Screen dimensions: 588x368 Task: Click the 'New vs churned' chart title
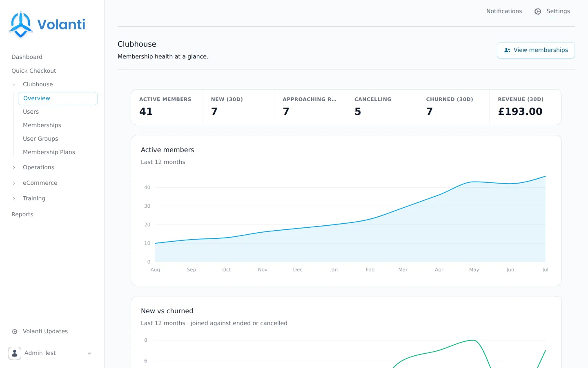(167, 311)
